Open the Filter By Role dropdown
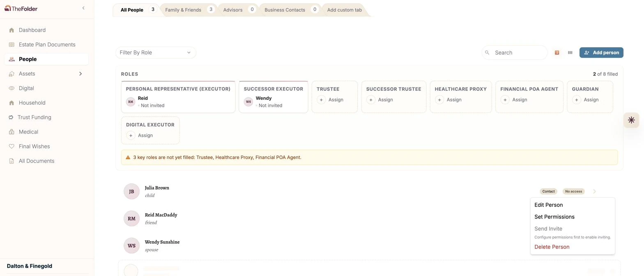Viewport: 644px width, 276px height. tap(156, 53)
